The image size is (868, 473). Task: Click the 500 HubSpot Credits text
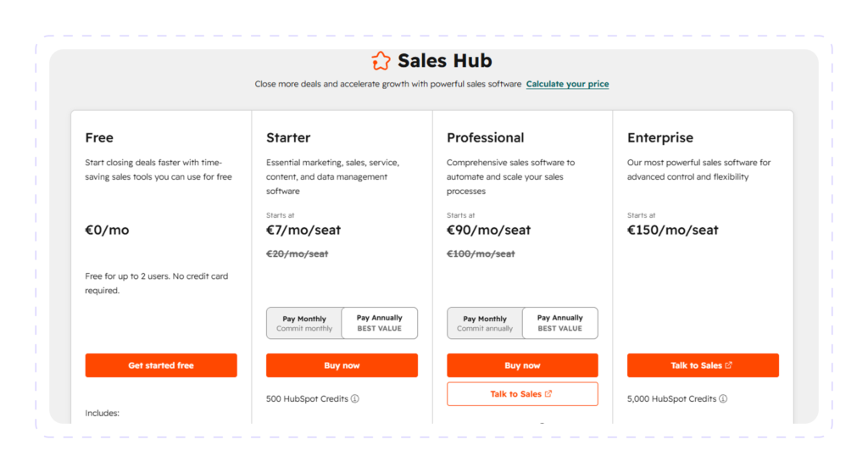point(307,398)
